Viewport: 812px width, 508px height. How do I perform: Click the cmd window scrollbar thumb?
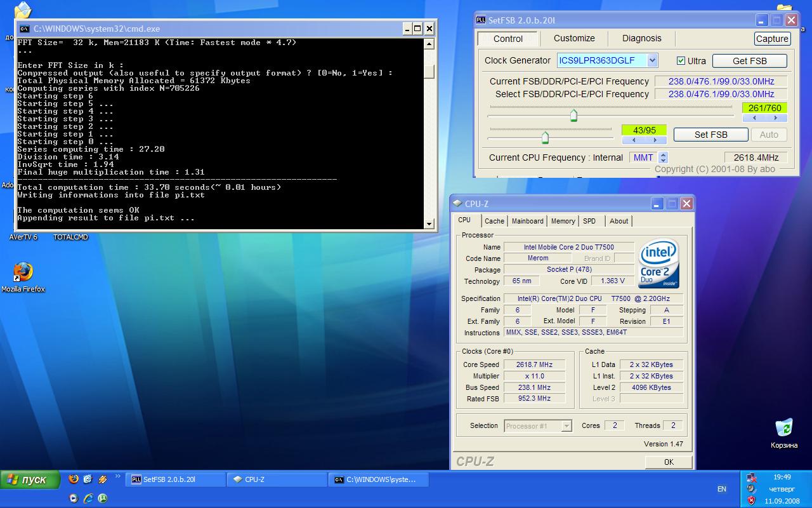click(429, 72)
